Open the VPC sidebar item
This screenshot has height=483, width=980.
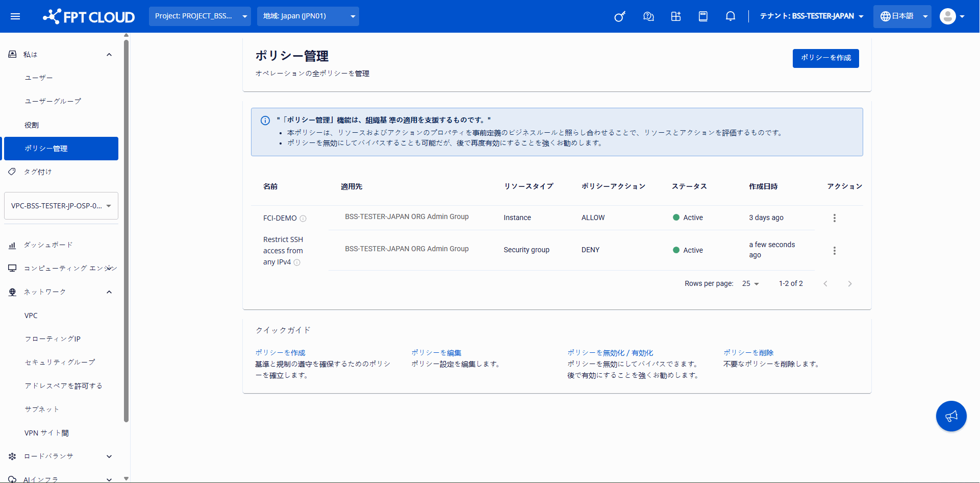tap(31, 316)
